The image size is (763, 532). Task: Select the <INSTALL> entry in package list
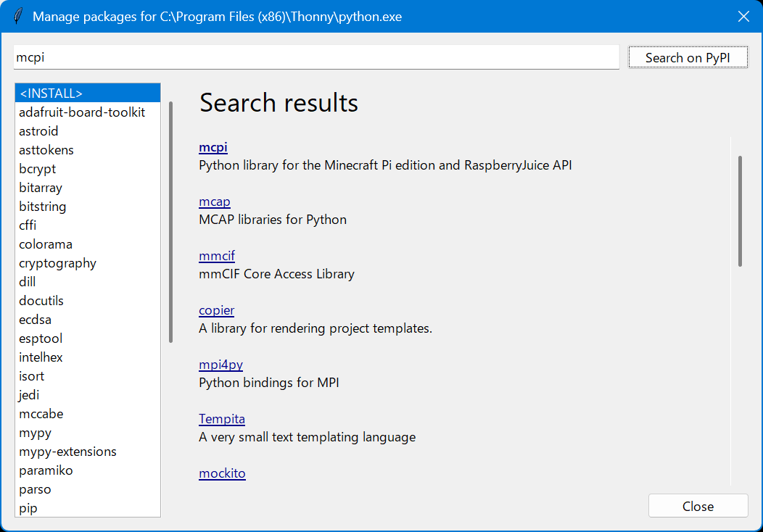pos(88,93)
